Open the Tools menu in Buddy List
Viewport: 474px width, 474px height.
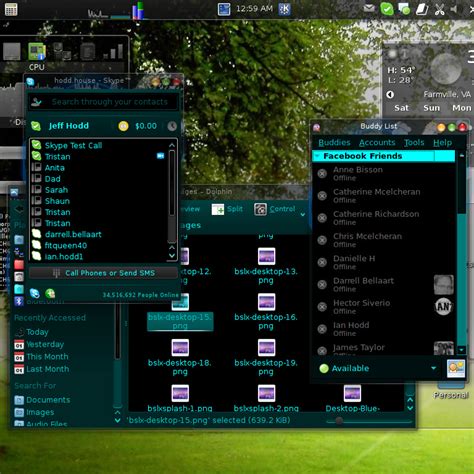click(414, 143)
